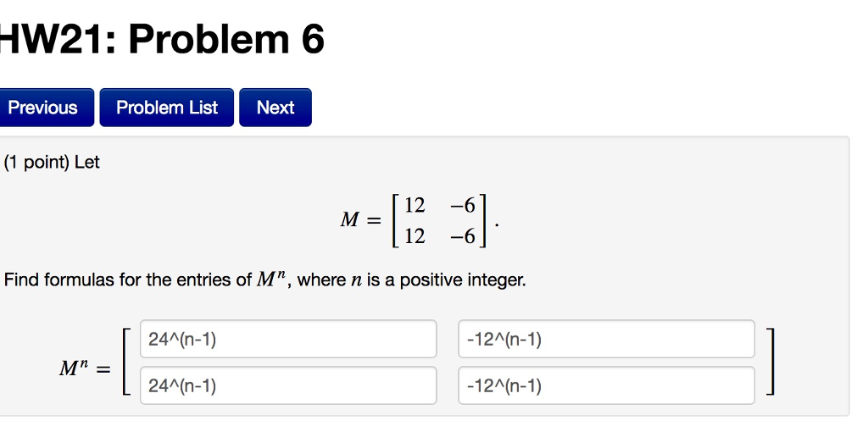Screen dimensions: 868x432
Task: Focus the top-right field containing -12^(n-1)
Action: (606, 339)
